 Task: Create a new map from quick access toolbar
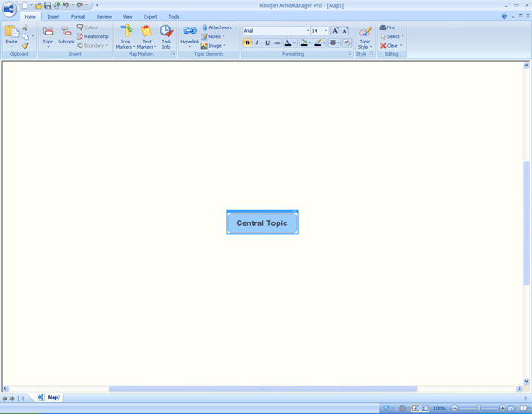[x=25, y=5]
